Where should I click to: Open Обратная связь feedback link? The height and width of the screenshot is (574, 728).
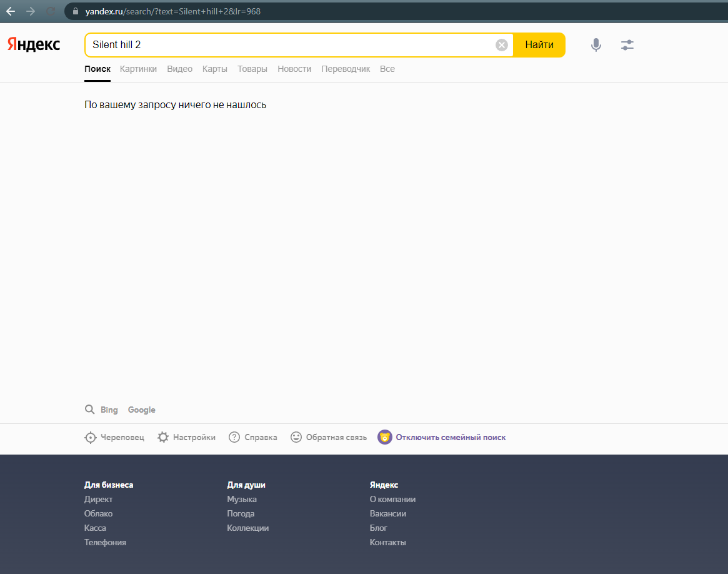coord(337,438)
